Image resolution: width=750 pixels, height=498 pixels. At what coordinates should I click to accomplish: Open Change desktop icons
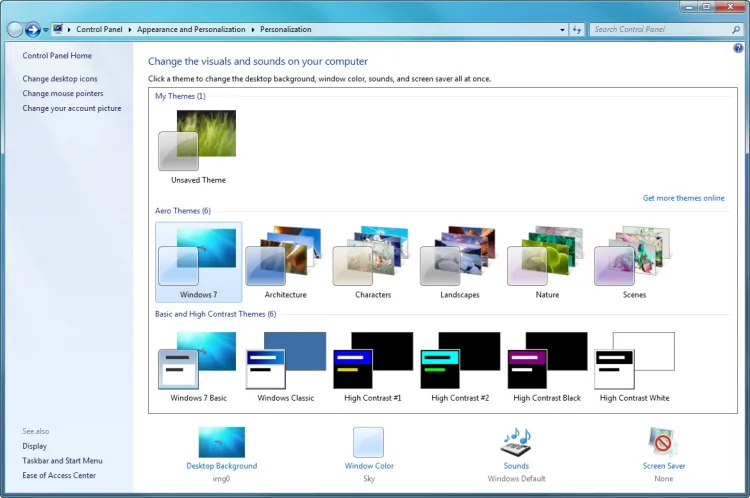60,78
